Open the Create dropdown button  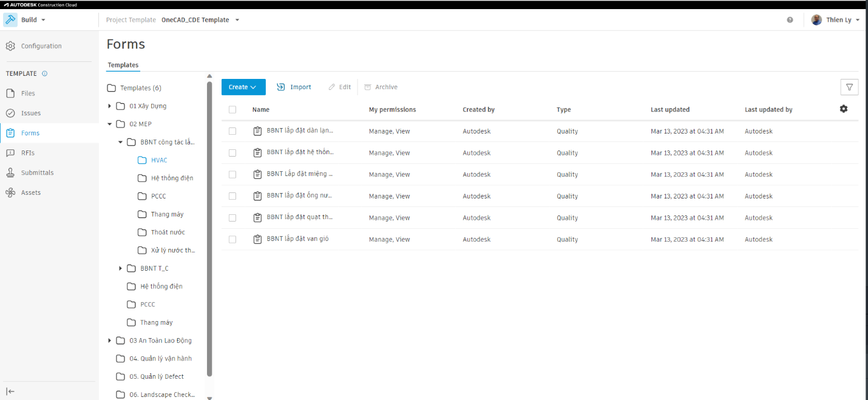[243, 87]
